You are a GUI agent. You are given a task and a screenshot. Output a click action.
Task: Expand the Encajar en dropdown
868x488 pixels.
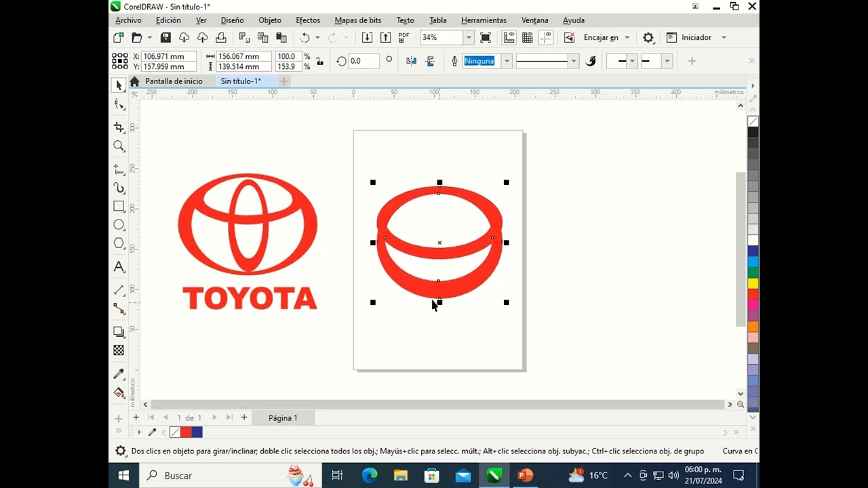click(627, 38)
